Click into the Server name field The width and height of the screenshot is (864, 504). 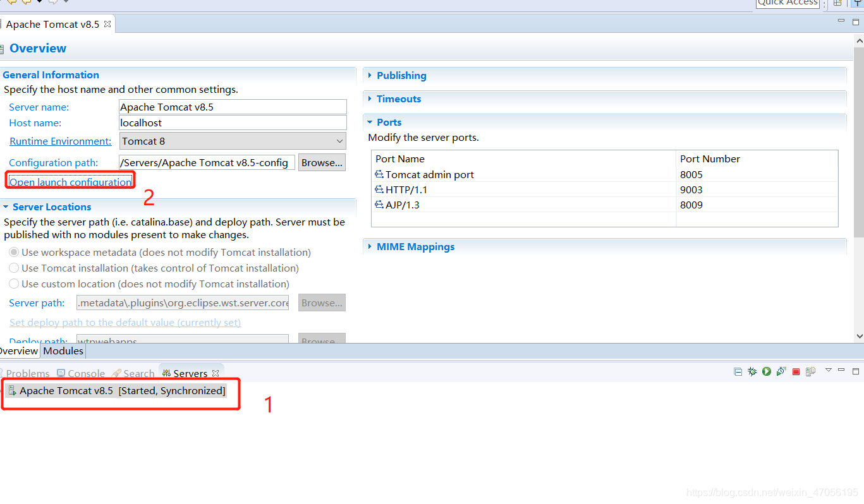tap(233, 107)
